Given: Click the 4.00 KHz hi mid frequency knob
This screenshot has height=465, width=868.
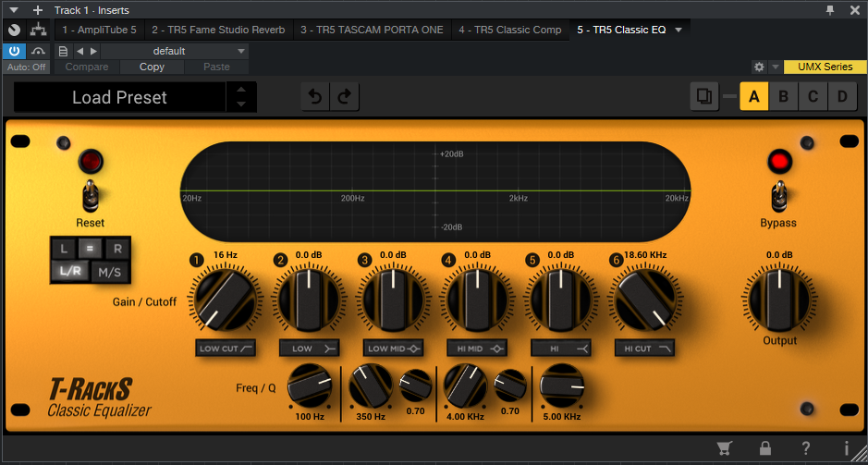Looking at the screenshot, I should pyautogui.click(x=466, y=385).
